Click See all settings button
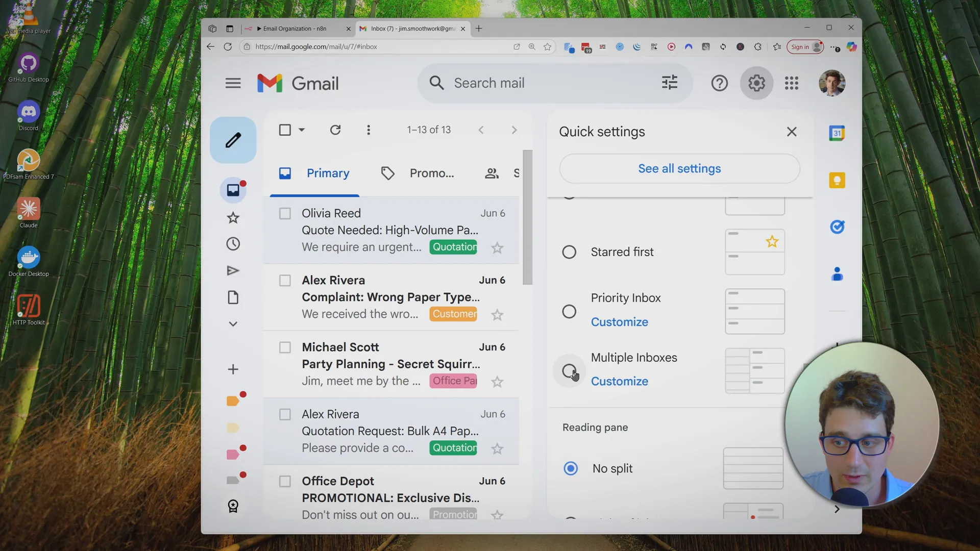 tap(679, 168)
